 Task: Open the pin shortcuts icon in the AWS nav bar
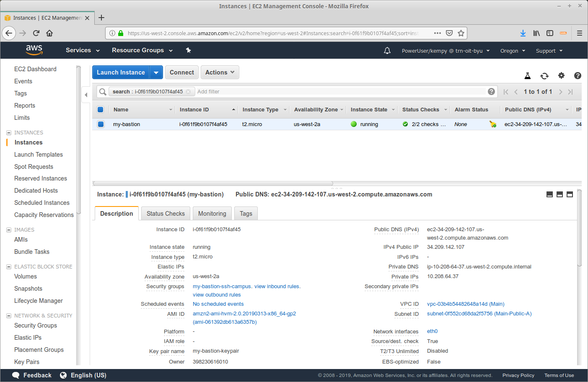point(189,50)
